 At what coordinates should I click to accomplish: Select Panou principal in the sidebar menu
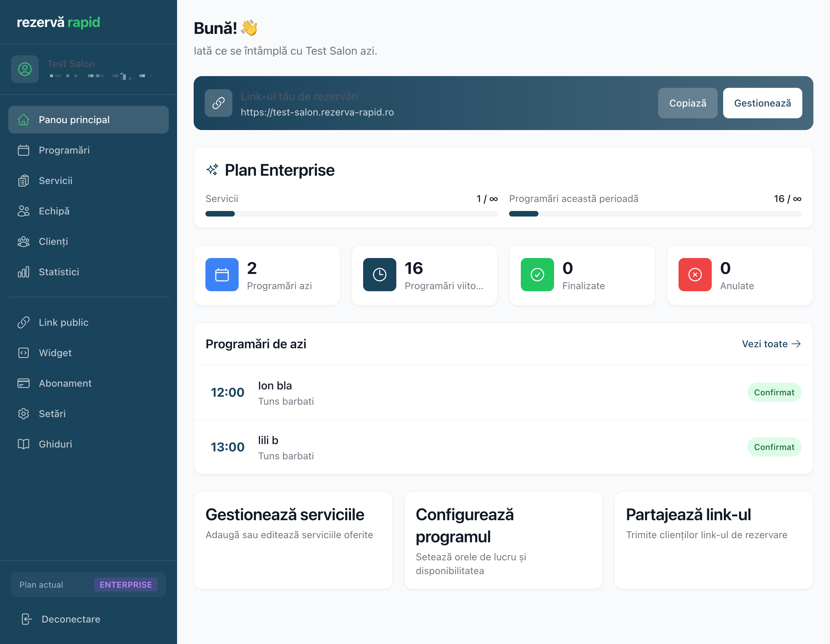coord(73,119)
